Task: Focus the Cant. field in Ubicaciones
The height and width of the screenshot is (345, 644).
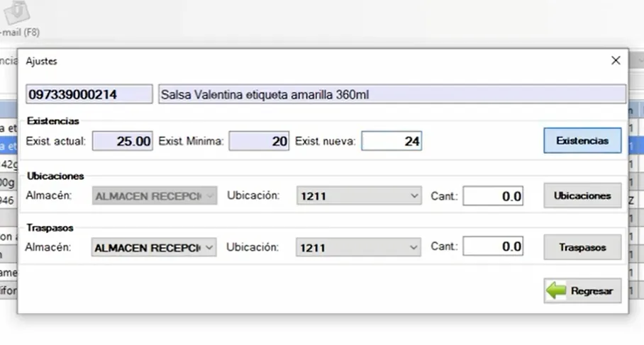Action: click(x=493, y=196)
